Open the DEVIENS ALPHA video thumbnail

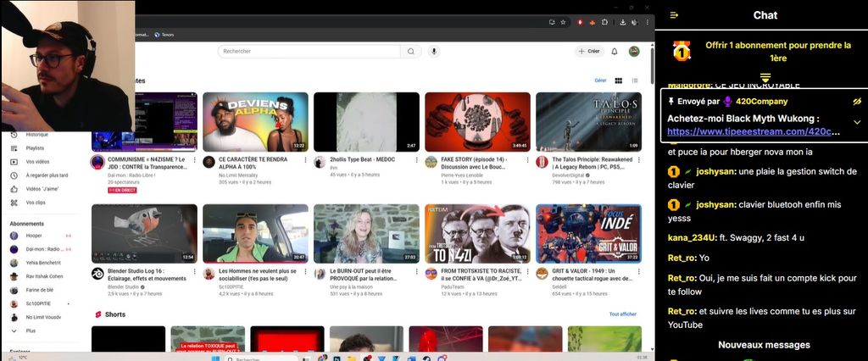[255, 122]
